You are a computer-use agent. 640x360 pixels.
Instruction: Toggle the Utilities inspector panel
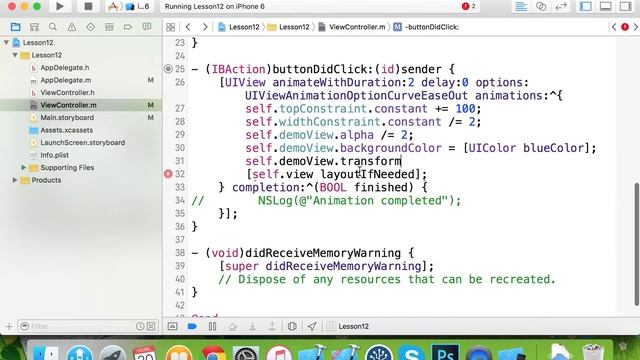625,7
